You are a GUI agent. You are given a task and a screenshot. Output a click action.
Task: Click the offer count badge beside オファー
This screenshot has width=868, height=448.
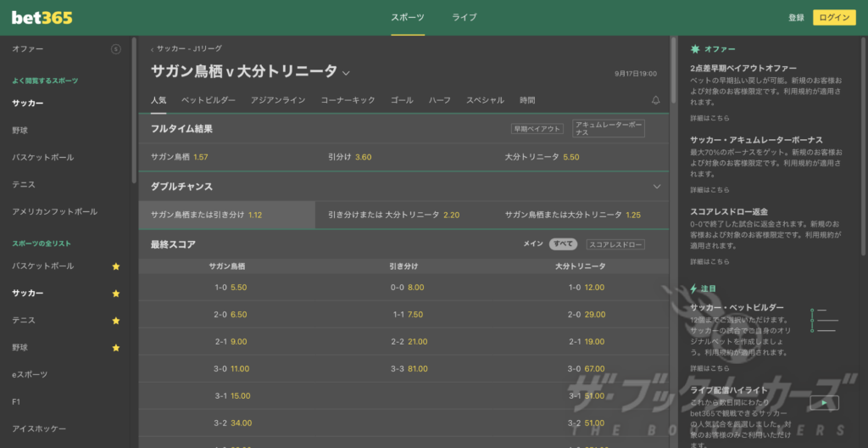pyautogui.click(x=115, y=49)
